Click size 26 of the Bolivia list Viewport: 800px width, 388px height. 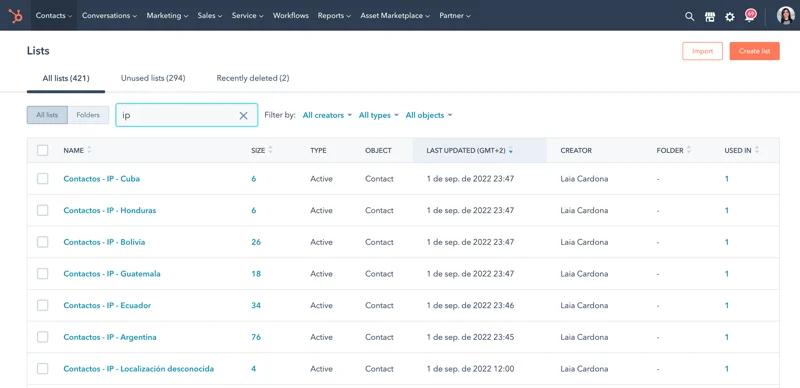coord(256,242)
